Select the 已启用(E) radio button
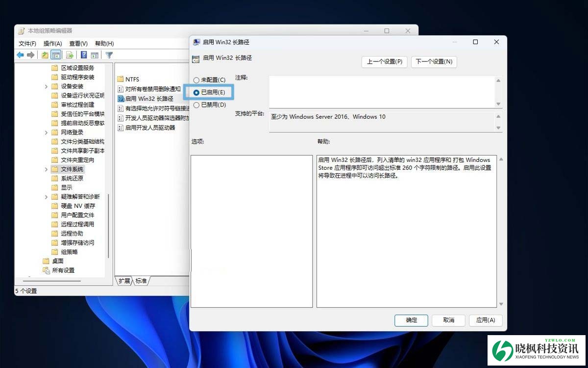Image resolution: width=588 pixels, height=368 pixels. pos(196,92)
